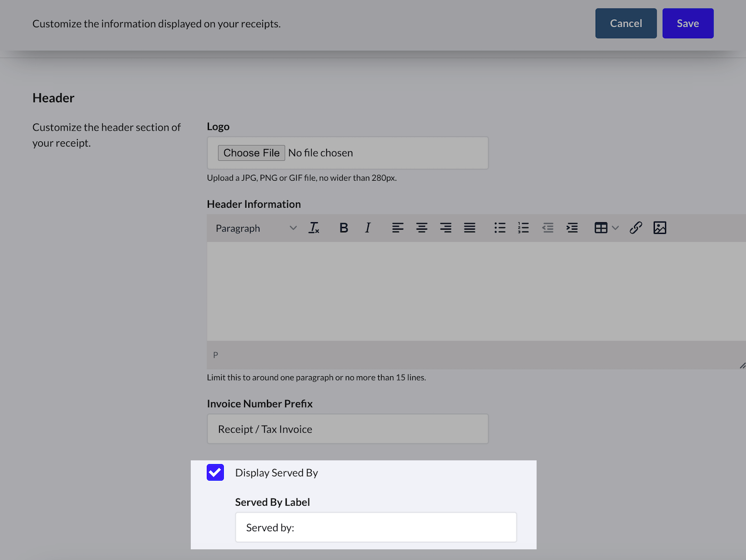Open the Paragraph style dropdown
This screenshot has width=746, height=560.
tap(256, 228)
